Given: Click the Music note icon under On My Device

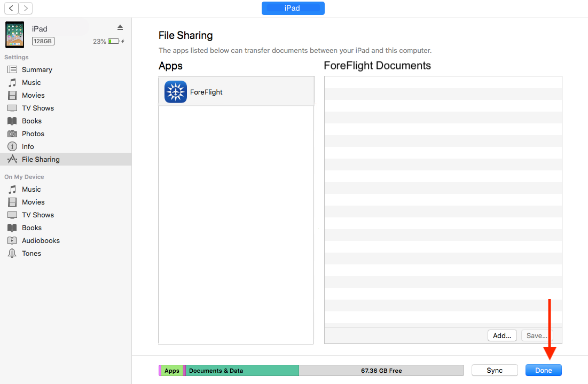Looking at the screenshot, I should point(12,190).
